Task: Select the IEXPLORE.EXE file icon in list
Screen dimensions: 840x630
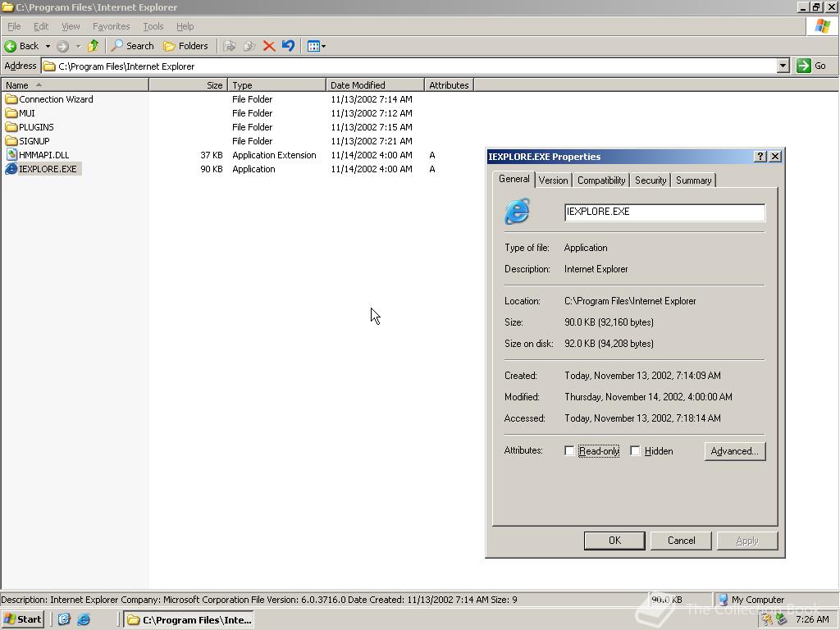Action: (11, 169)
